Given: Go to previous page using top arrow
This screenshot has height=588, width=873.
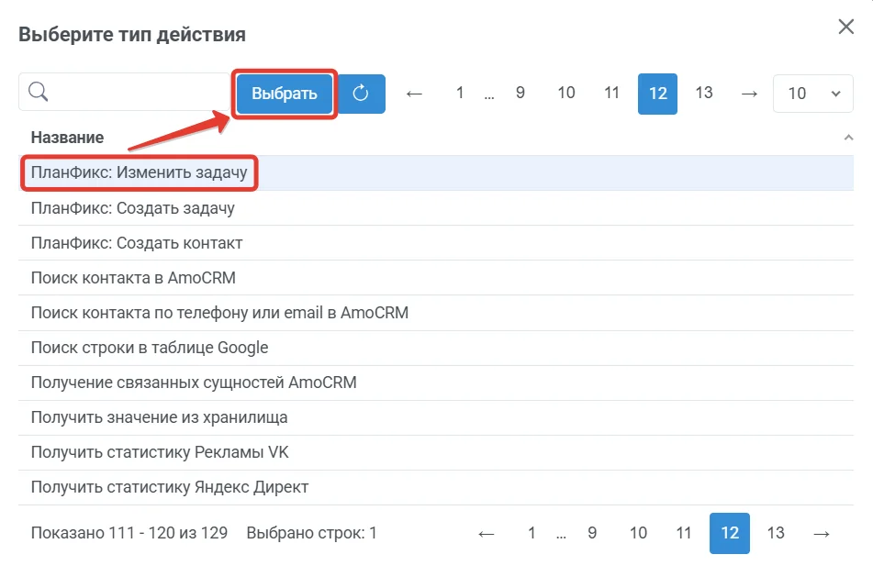Looking at the screenshot, I should click(414, 94).
